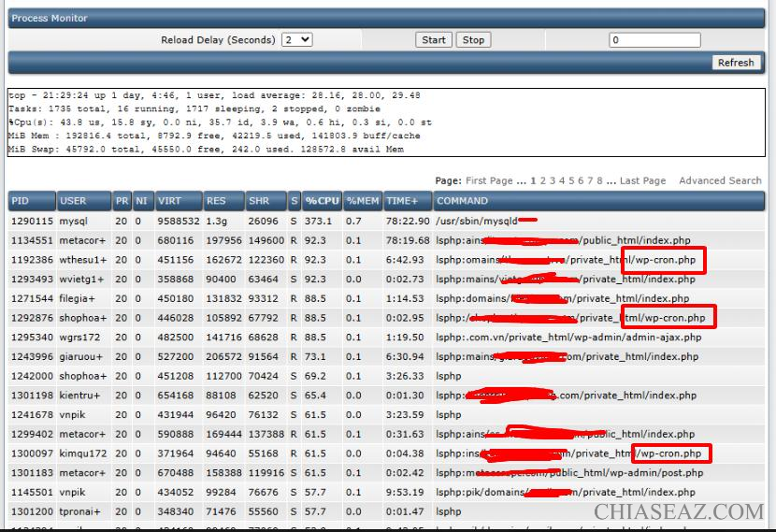Select mysql process PID 1290115
The height and width of the screenshot is (532, 776).
coord(30,221)
